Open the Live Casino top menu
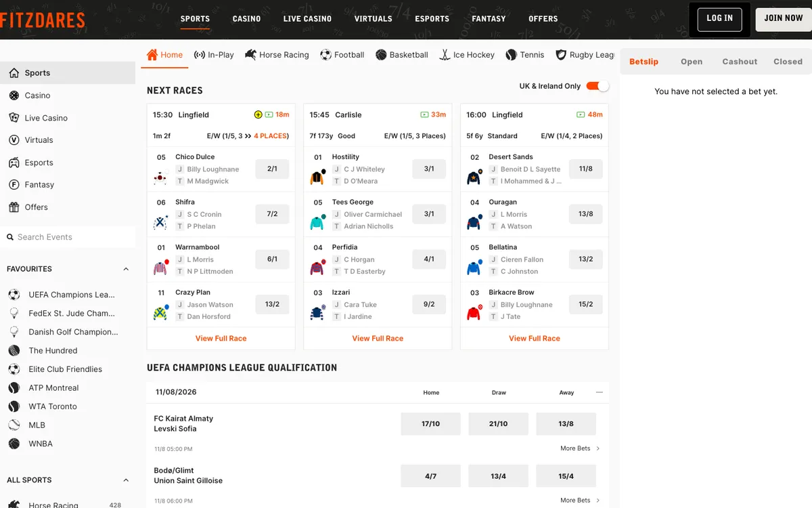This screenshot has width=812, height=508. [x=307, y=19]
